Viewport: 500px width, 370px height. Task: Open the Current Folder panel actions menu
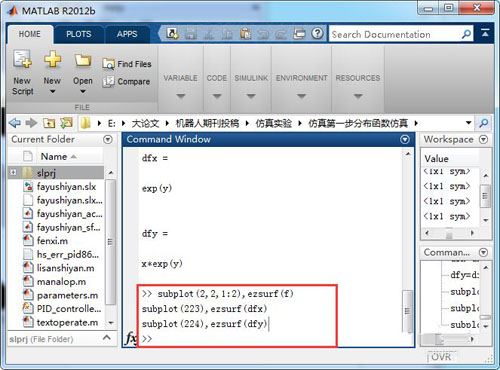pyautogui.click(x=108, y=139)
